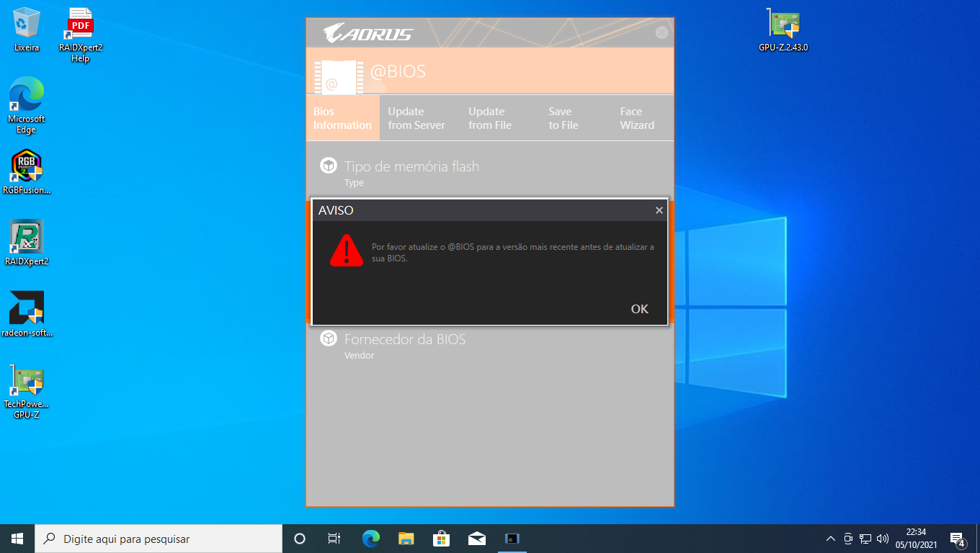Open the Mail app from the taskbar

[476, 539]
